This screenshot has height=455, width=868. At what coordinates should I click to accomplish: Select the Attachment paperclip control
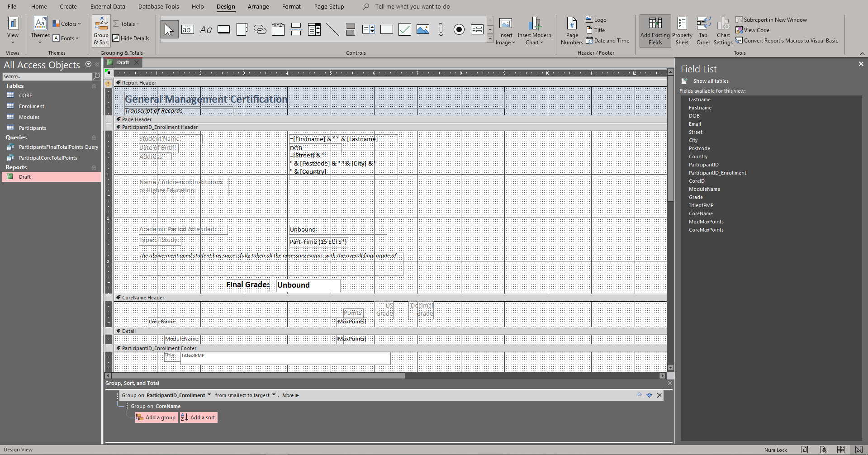[x=441, y=30]
